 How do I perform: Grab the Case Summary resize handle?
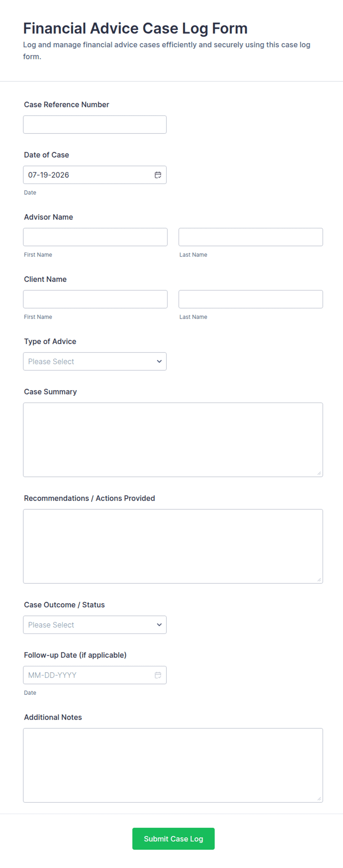[x=319, y=473]
